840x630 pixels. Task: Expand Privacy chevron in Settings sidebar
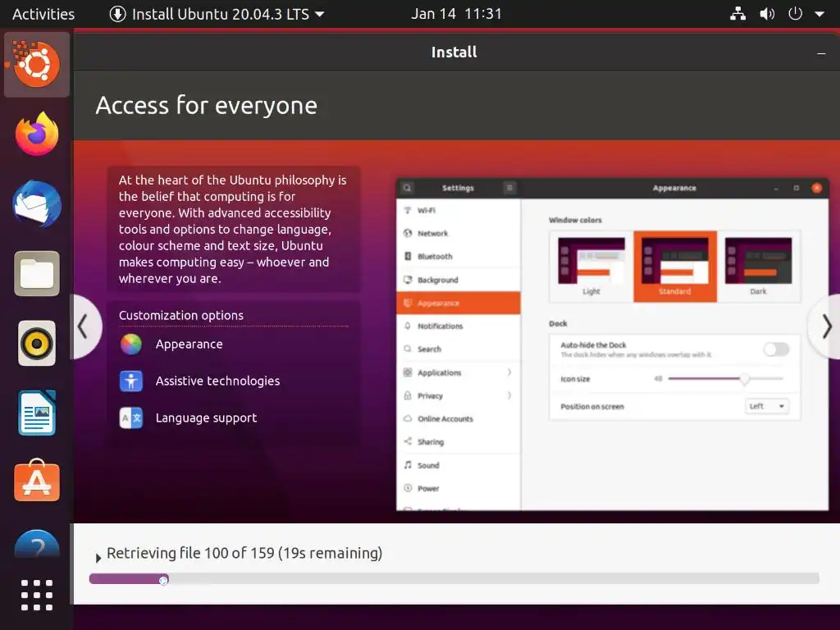(509, 395)
